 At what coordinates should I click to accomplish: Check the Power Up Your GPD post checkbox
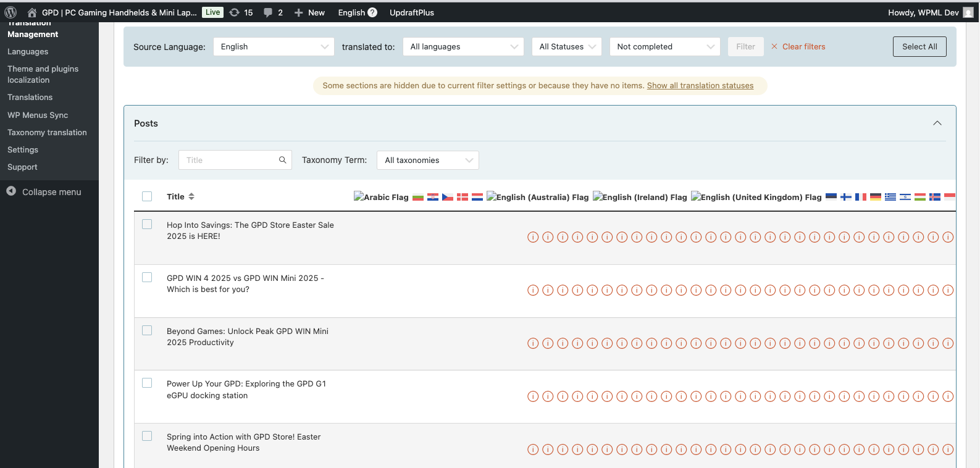[147, 383]
